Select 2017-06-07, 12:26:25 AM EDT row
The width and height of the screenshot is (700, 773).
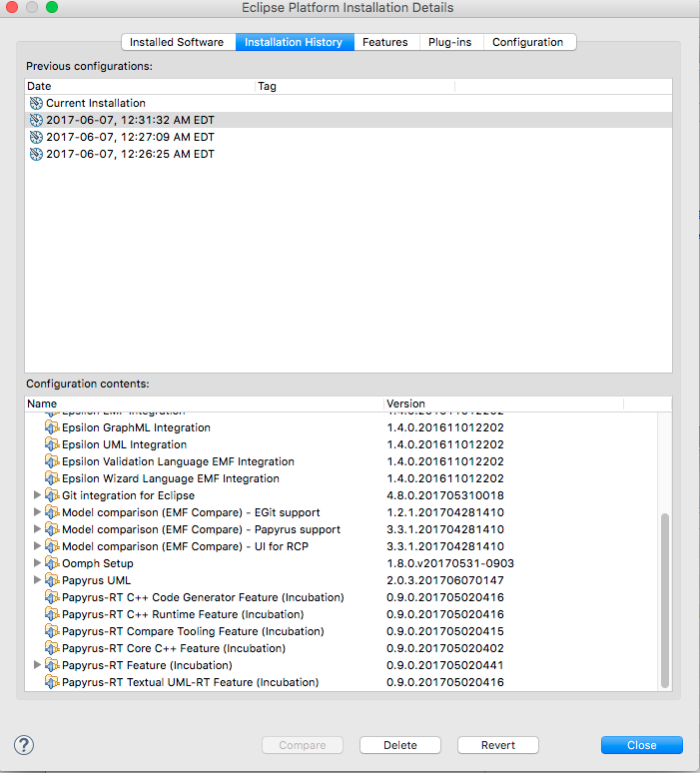tap(349, 155)
